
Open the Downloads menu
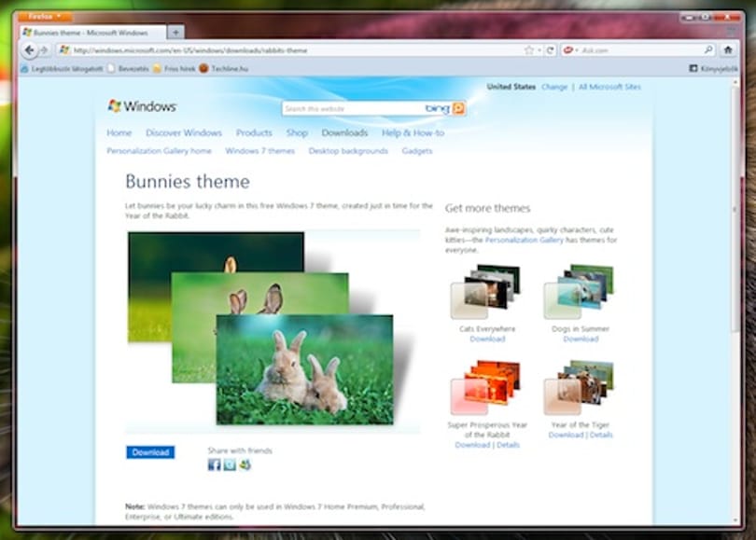pos(344,133)
